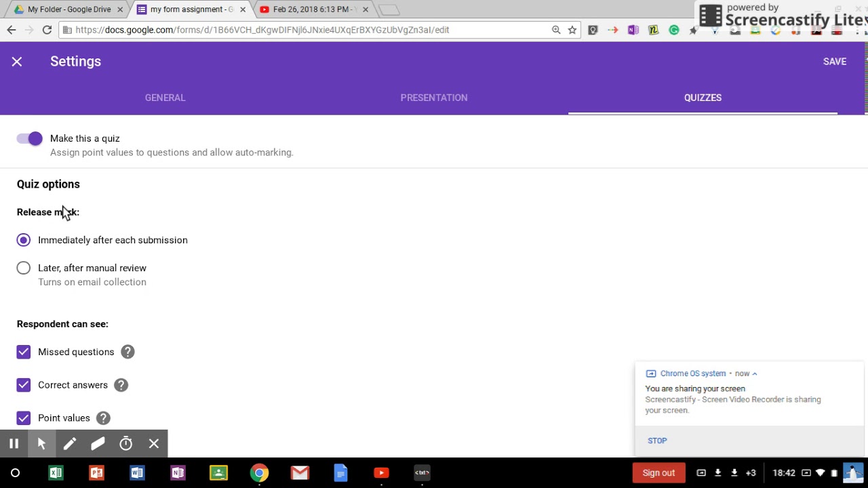This screenshot has height=488, width=868.
Task: Select 'Immediately after each submission' radio option
Action: pos(24,240)
